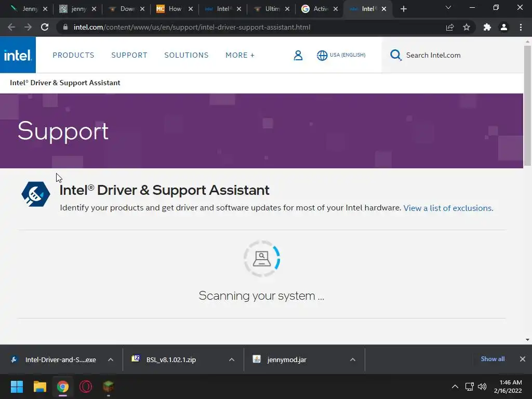Launch Opera from the taskbar
Viewport: 532px width, 399px height.
[86, 387]
